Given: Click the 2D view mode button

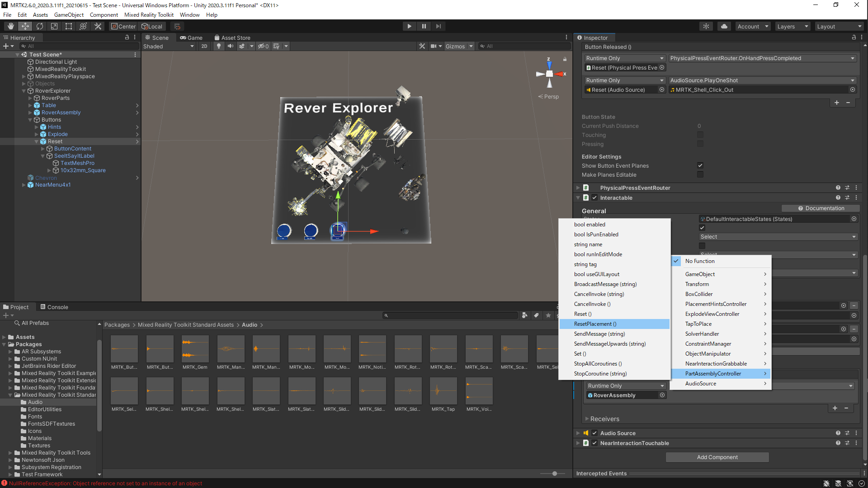Looking at the screenshot, I should [204, 46].
